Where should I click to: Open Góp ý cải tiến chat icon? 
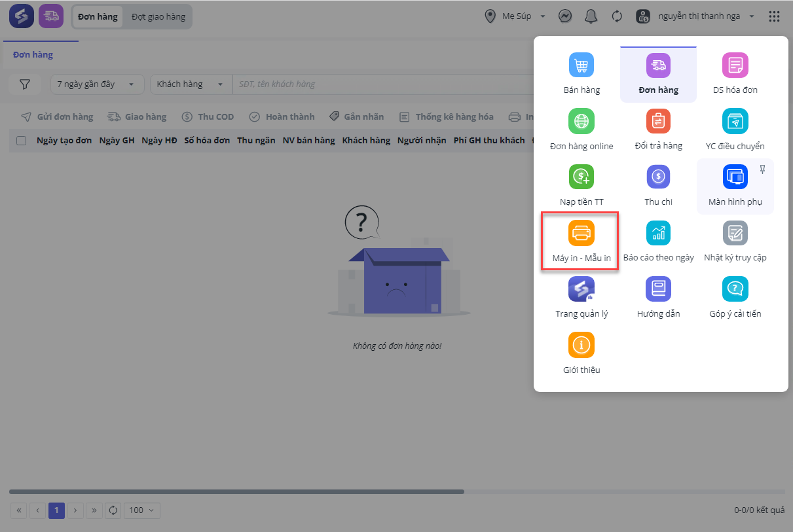(x=735, y=289)
